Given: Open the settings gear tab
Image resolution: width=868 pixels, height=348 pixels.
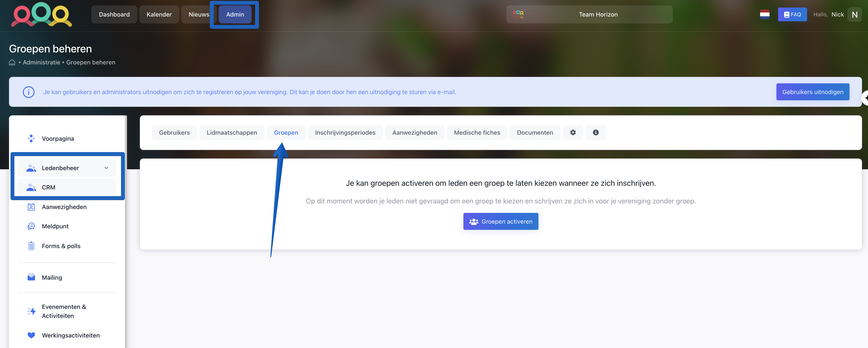Looking at the screenshot, I should pos(573,133).
